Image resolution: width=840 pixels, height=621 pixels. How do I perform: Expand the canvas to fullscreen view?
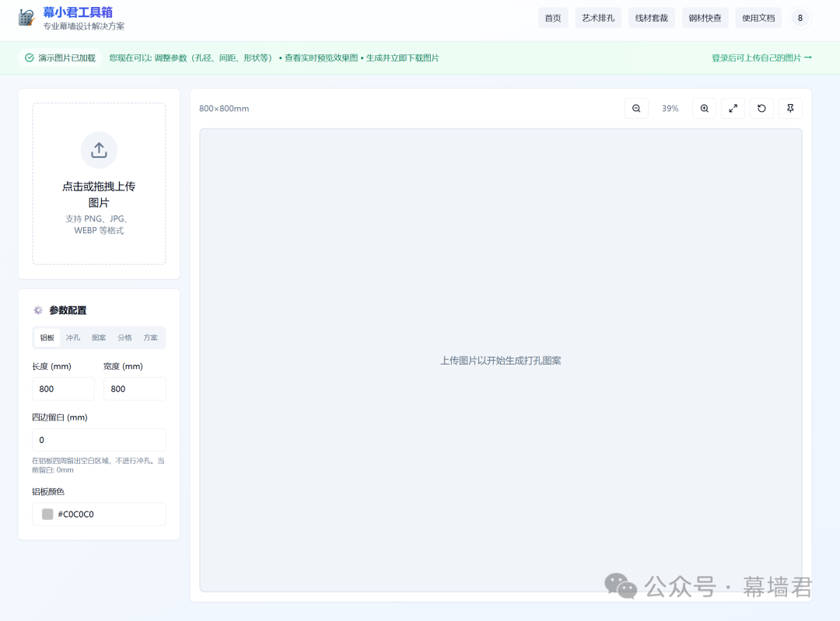[733, 108]
